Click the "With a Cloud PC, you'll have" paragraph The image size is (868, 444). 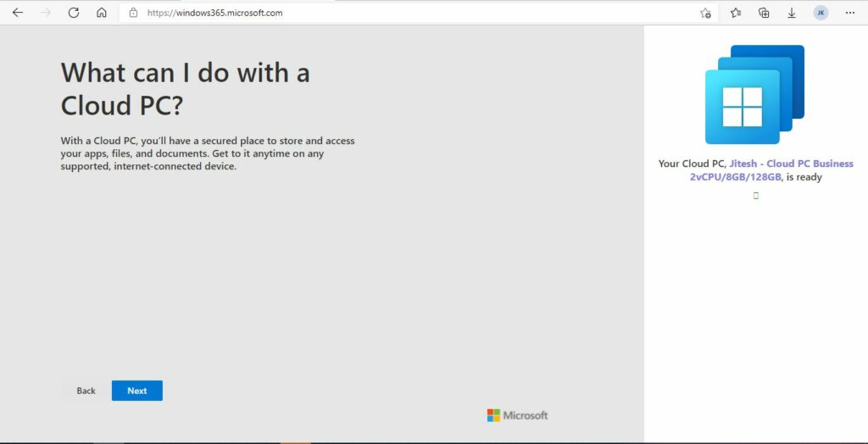click(x=208, y=153)
